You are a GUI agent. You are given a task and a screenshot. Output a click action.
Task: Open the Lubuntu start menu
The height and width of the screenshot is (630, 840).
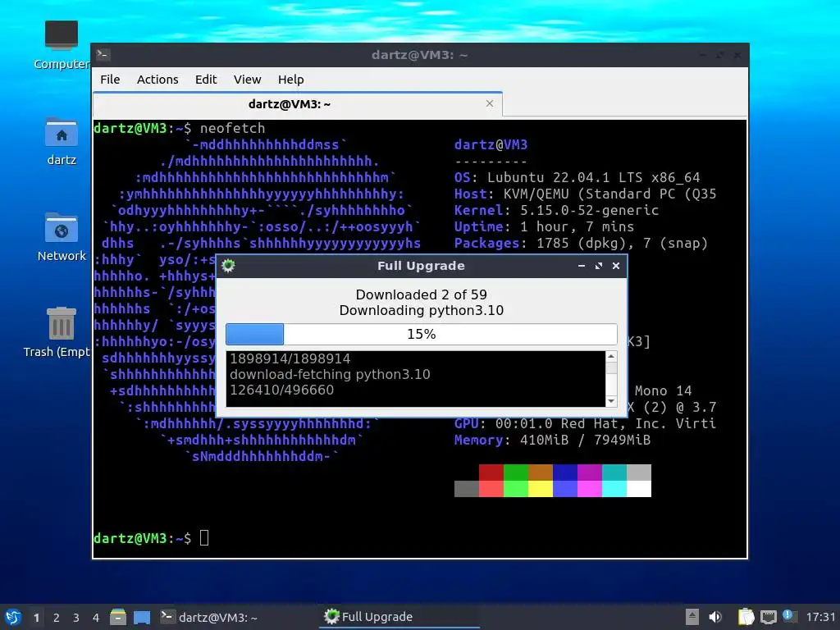point(13,617)
